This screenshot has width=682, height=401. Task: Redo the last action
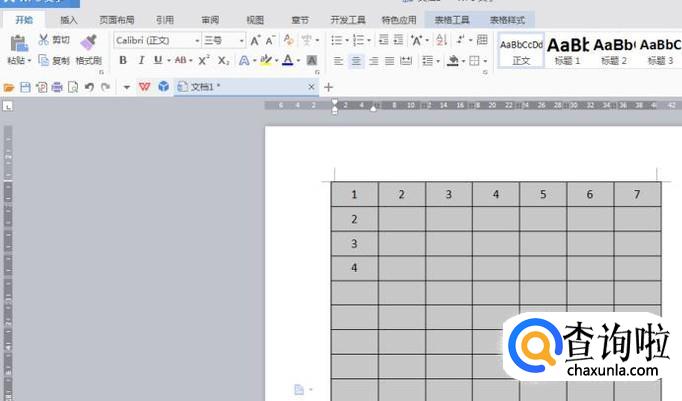tap(105, 87)
